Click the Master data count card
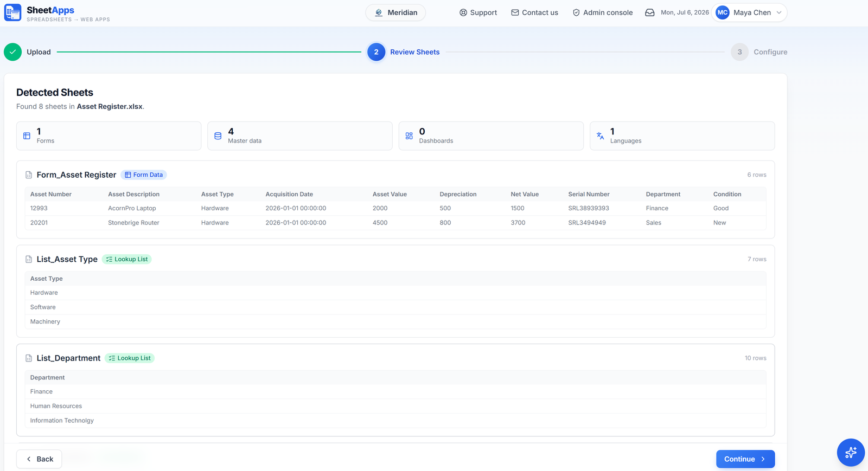The width and height of the screenshot is (868, 471). click(300, 136)
